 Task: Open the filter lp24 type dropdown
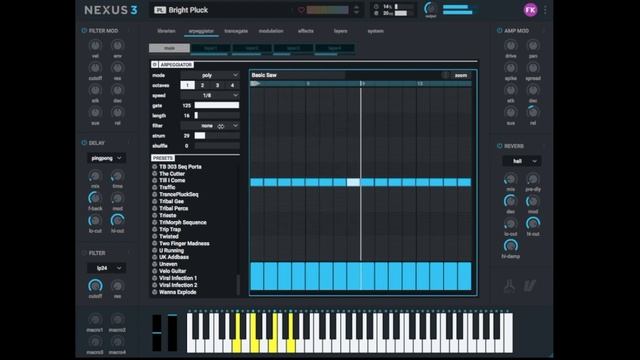[x=106, y=268]
